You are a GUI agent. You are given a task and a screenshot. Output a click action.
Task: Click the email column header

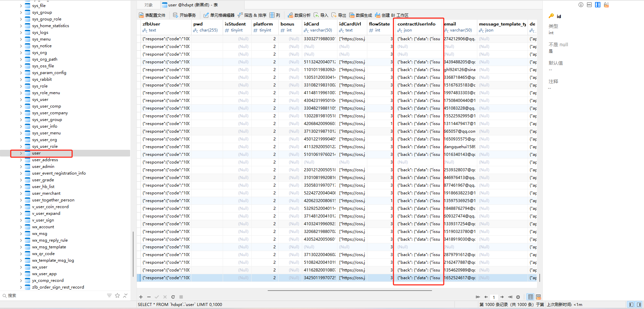(460, 27)
